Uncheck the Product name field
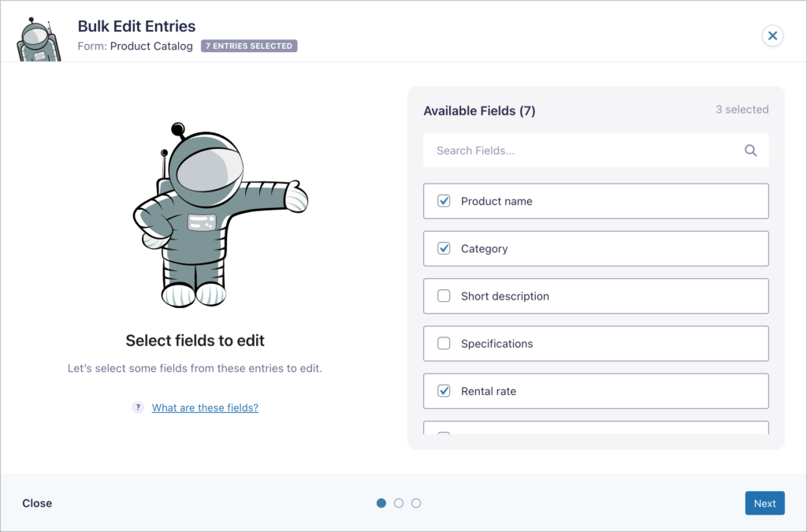The width and height of the screenshot is (807, 532). coord(444,201)
